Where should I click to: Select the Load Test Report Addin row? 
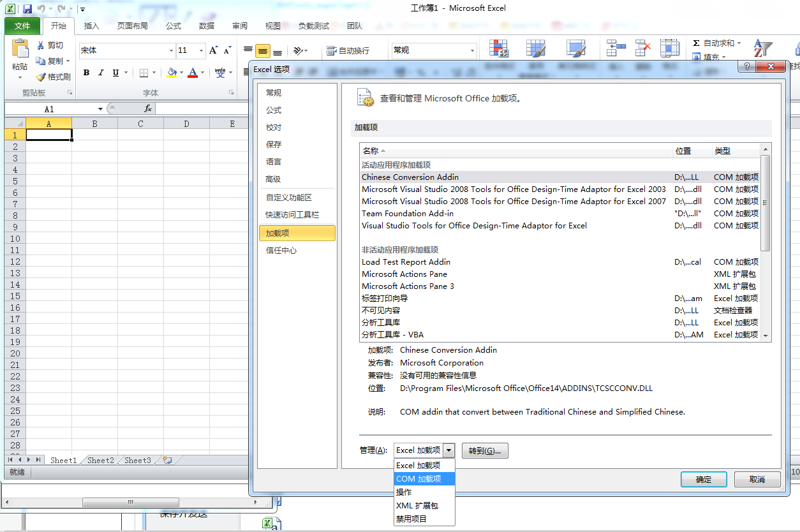[x=560, y=262]
